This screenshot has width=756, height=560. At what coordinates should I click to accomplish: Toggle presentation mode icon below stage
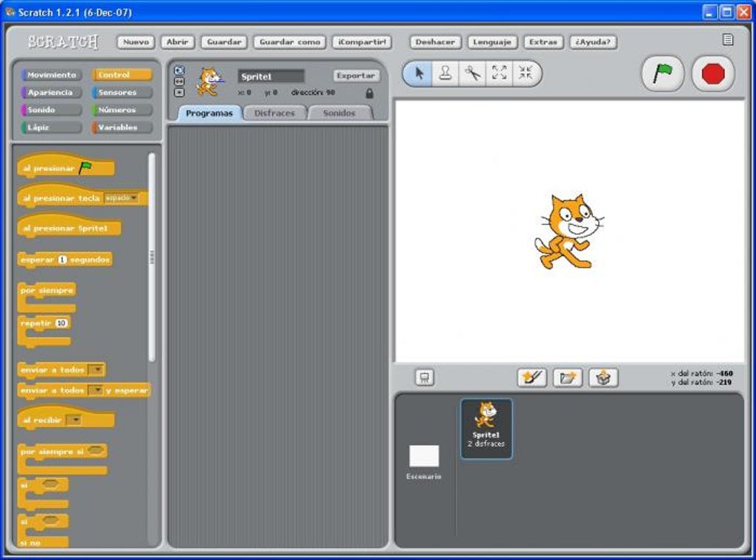(424, 378)
